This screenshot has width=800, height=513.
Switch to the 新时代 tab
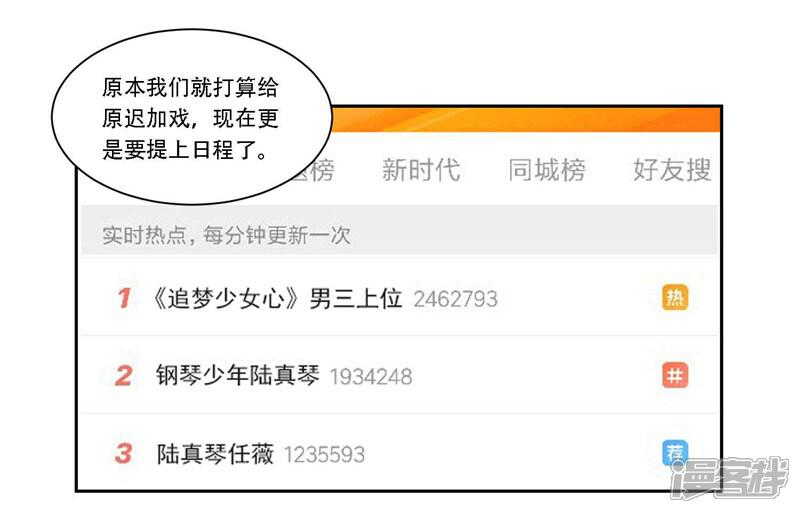421,170
